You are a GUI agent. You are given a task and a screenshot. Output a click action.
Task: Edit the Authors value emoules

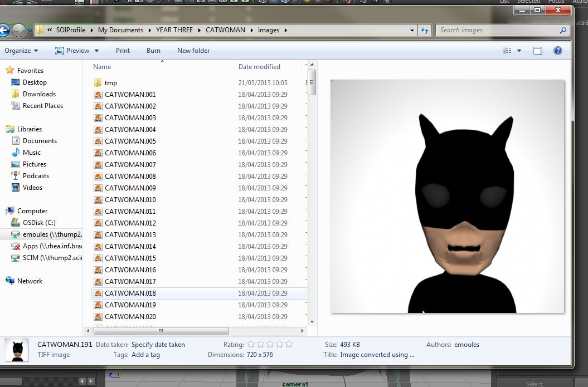[466, 345]
